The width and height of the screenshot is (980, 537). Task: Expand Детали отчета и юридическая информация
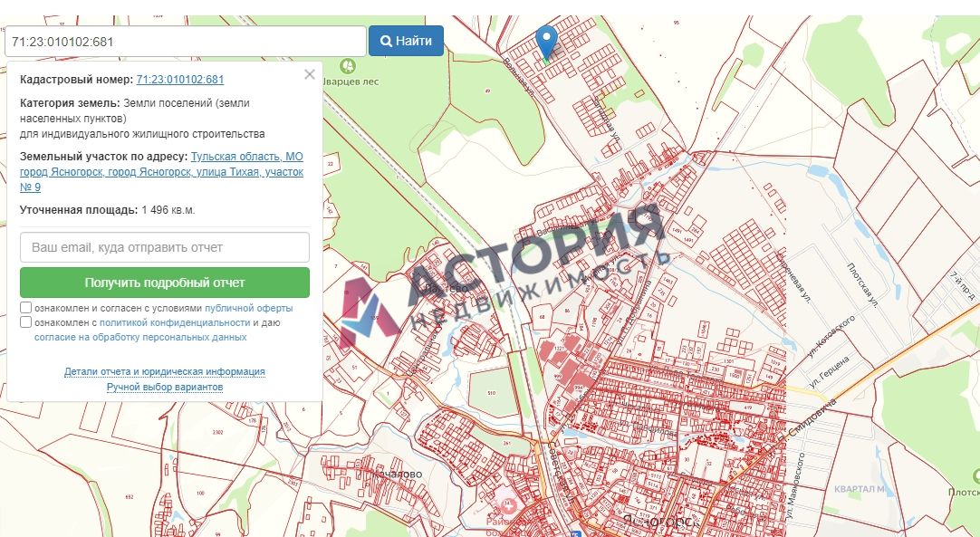click(x=164, y=371)
